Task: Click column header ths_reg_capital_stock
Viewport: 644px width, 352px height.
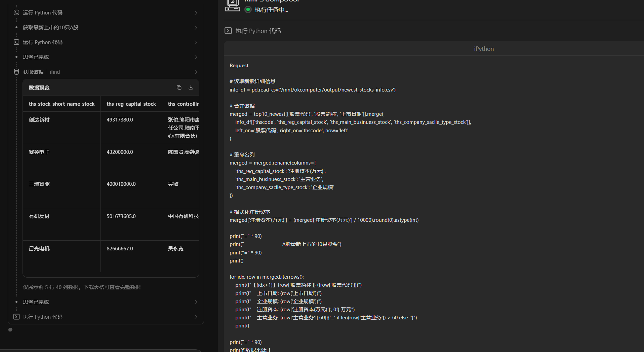Action: tap(131, 104)
